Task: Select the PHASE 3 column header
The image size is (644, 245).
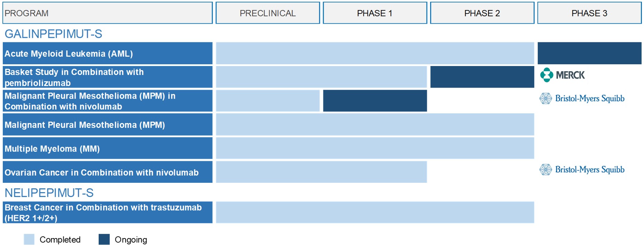Action: pos(589,13)
